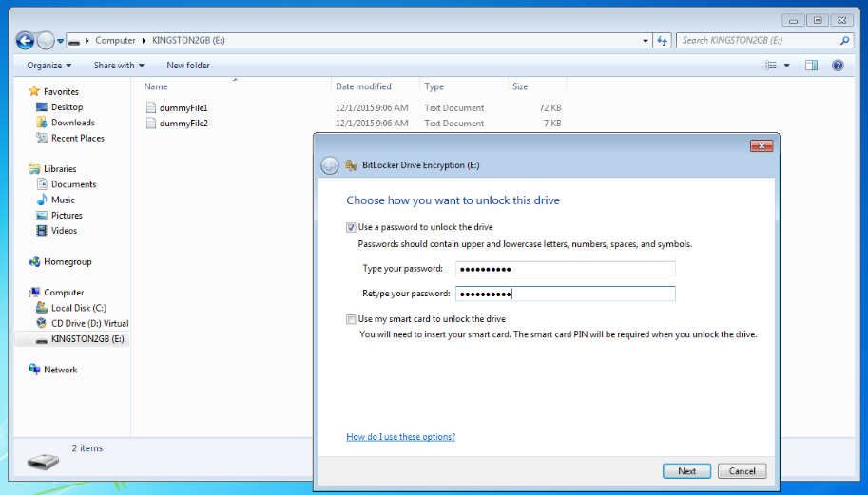The image size is (868, 495).
Task: Sort files by Date modified column
Action: [x=364, y=86]
